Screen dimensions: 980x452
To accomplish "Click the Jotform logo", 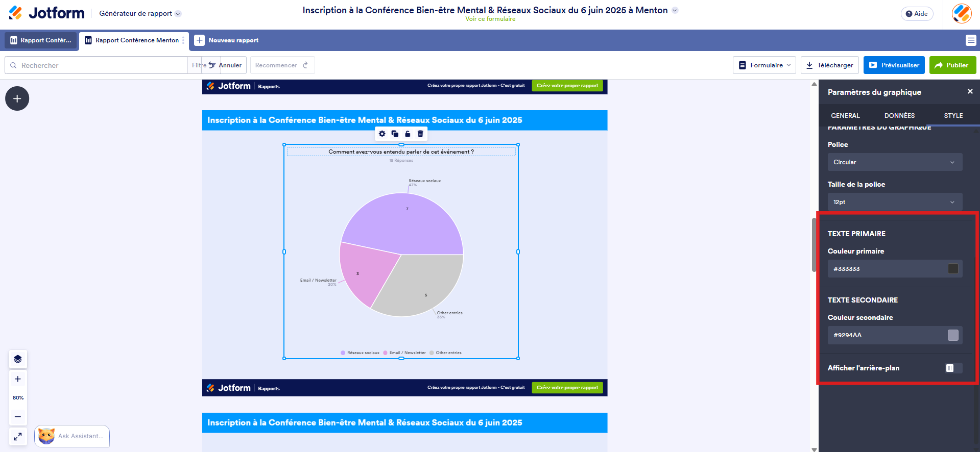I will point(46,13).
